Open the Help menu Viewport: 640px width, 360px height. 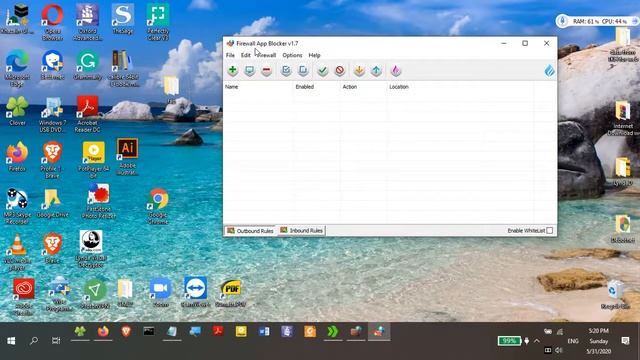pyautogui.click(x=314, y=55)
